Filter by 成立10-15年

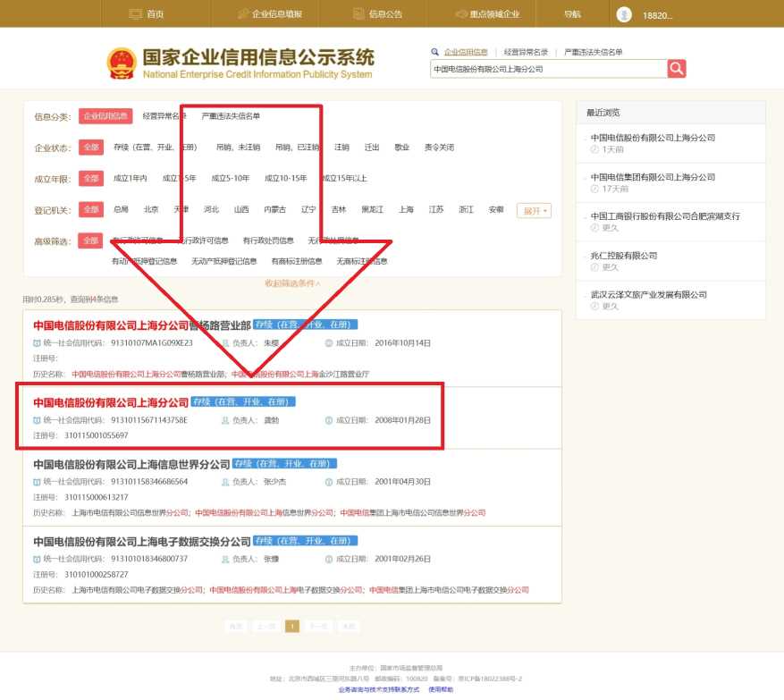(285, 178)
